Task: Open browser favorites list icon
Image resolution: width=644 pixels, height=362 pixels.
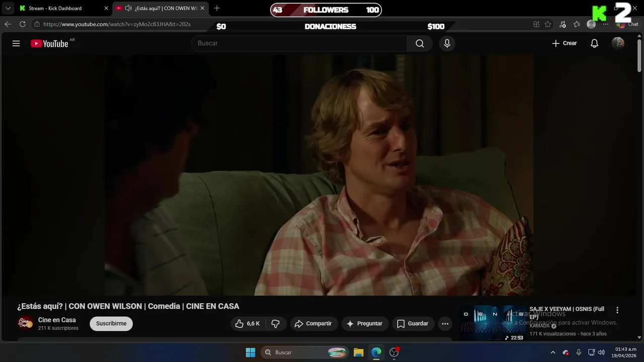Action: pyautogui.click(x=577, y=24)
